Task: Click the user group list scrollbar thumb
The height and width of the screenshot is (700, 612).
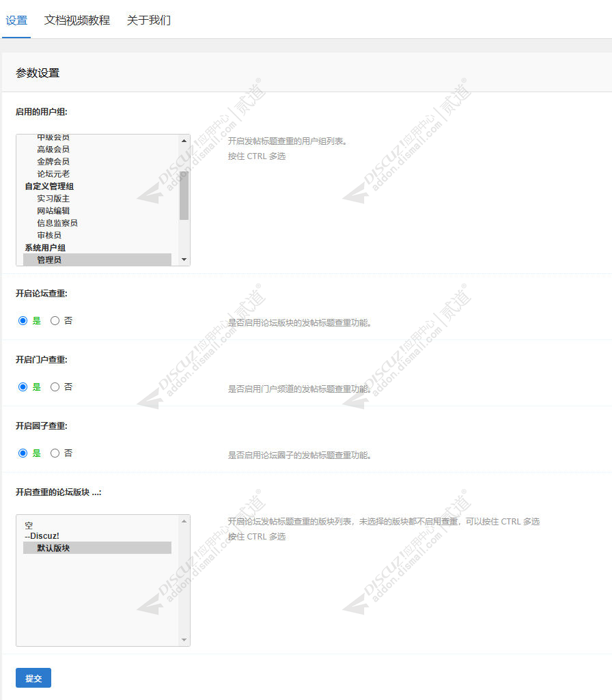Action: (184, 195)
